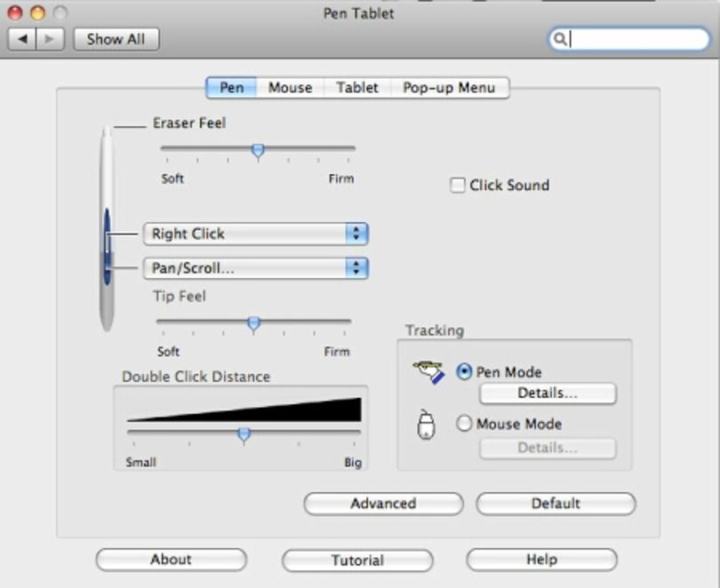
Task: Click the pen-on-tablet tracking icon
Action: [x=429, y=371]
